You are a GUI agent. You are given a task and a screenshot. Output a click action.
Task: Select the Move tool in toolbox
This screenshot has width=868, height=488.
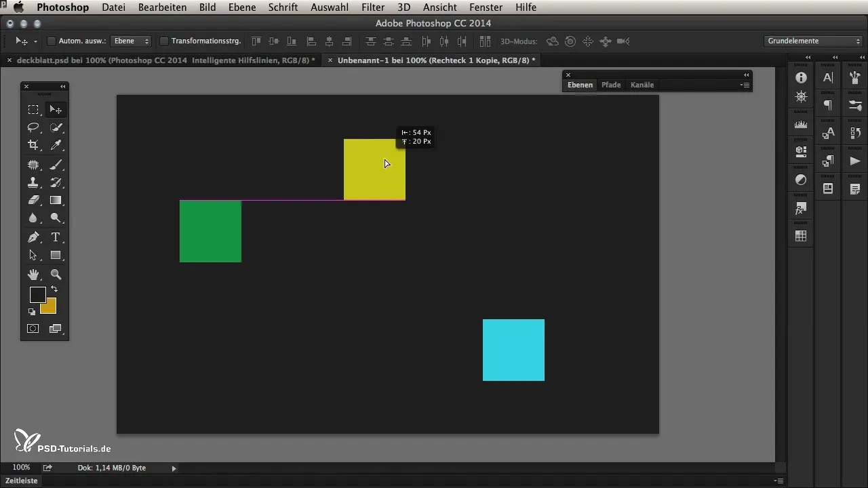(x=56, y=109)
